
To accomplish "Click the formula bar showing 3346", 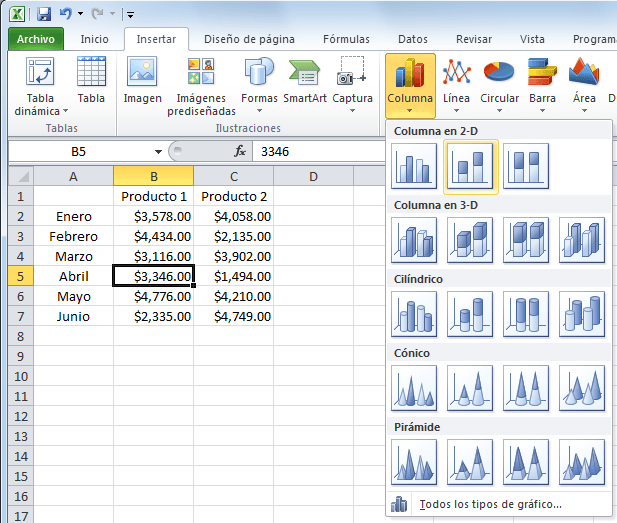I will click(x=319, y=152).
